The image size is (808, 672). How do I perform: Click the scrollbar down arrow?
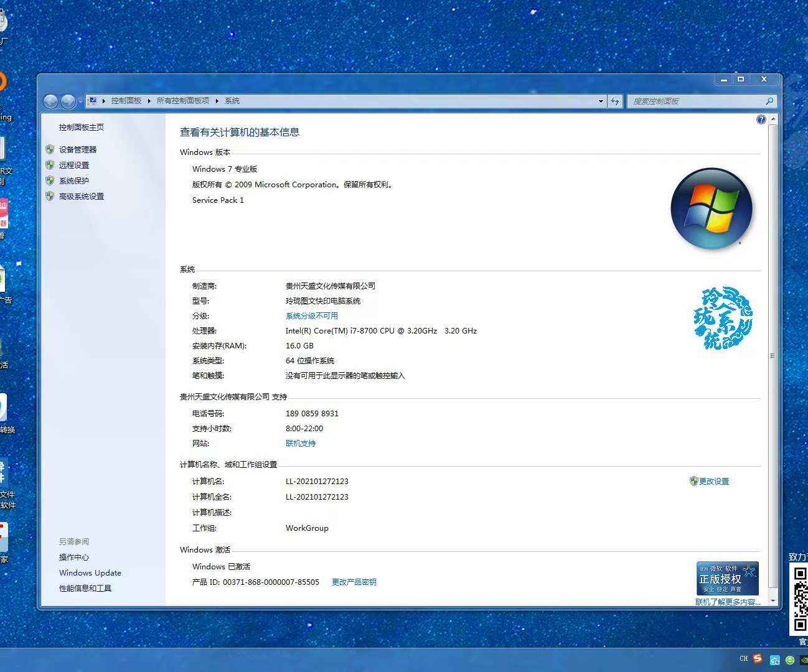(773, 601)
